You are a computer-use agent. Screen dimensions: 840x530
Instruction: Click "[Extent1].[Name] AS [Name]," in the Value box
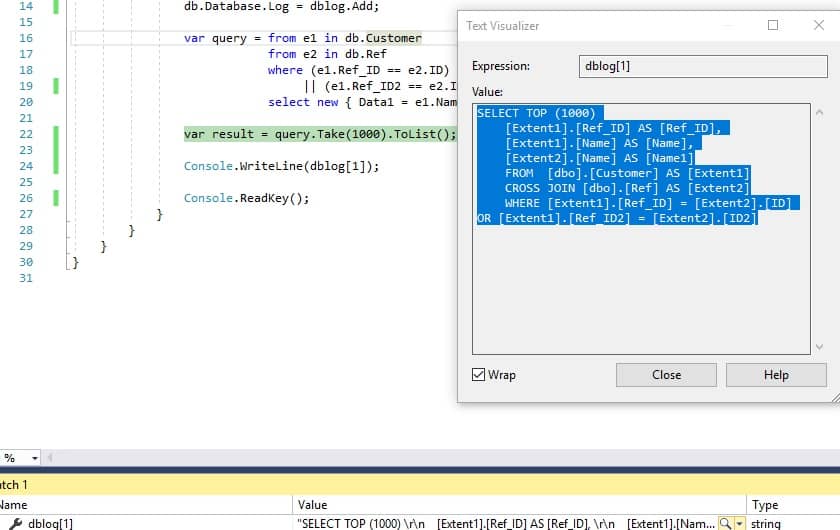pos(599,143)
